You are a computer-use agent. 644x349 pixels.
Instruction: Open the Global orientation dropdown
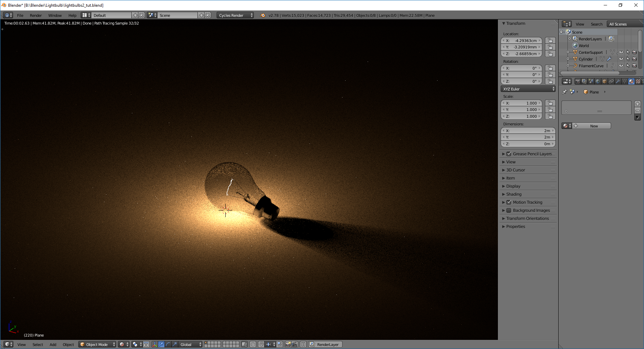tap(190, 344)
